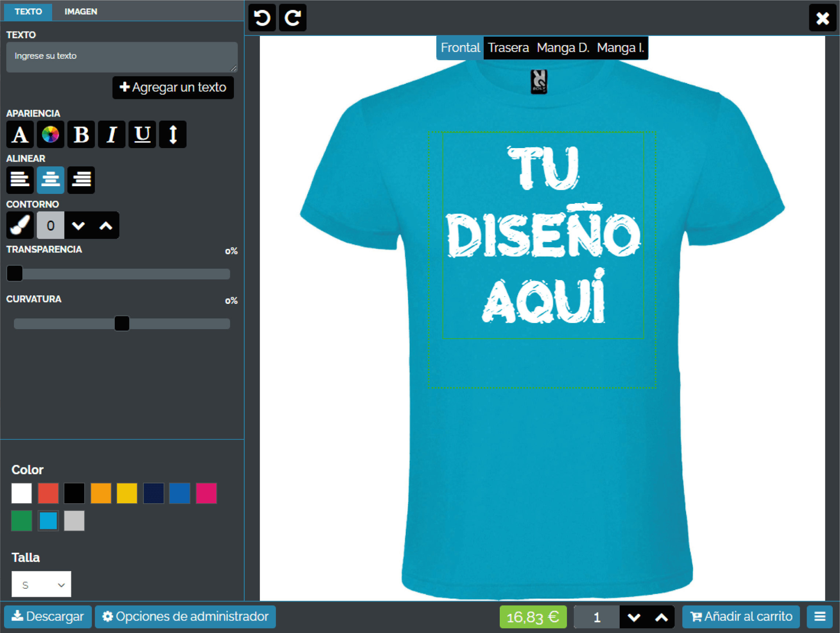Show the Trasera shirt view
Screen dimensions: 840x633
pos(508,48)
